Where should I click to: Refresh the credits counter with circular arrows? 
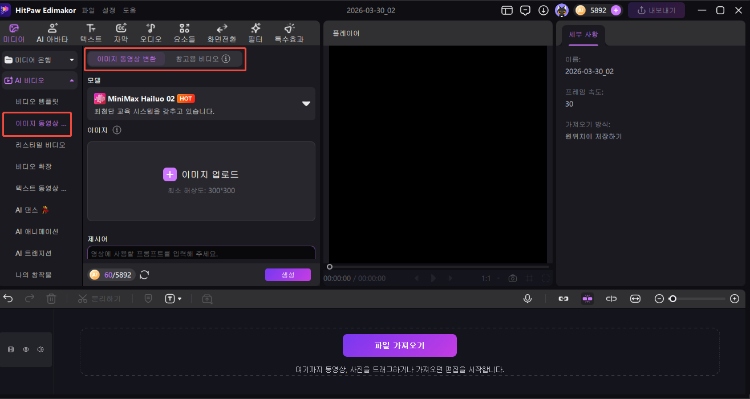144,275
